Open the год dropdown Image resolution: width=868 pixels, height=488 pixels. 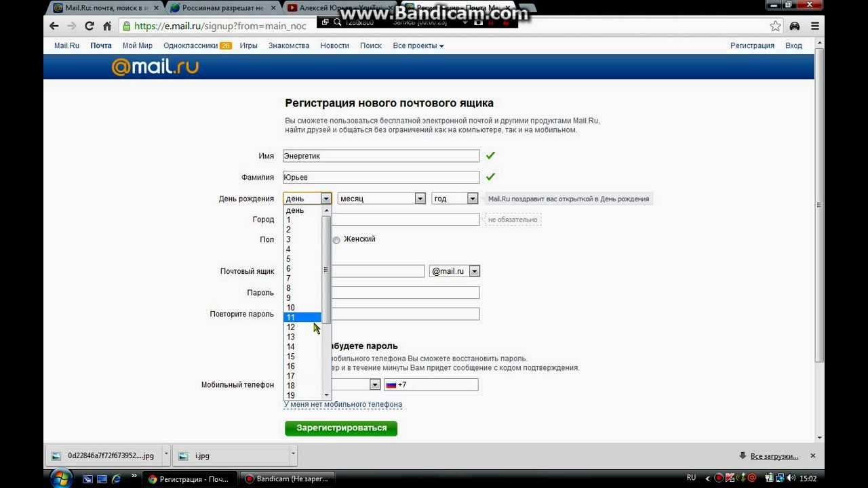pos(455,199)
